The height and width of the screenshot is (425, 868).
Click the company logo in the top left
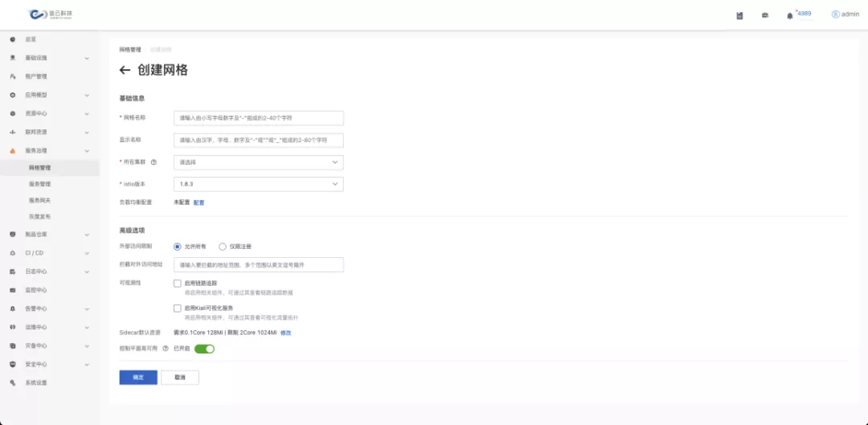click(x=51, y=14)
